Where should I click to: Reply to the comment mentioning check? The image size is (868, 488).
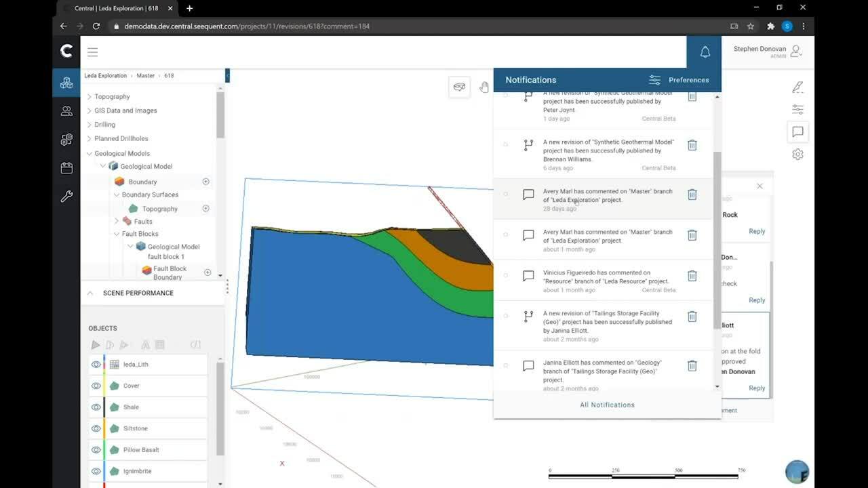757,300
